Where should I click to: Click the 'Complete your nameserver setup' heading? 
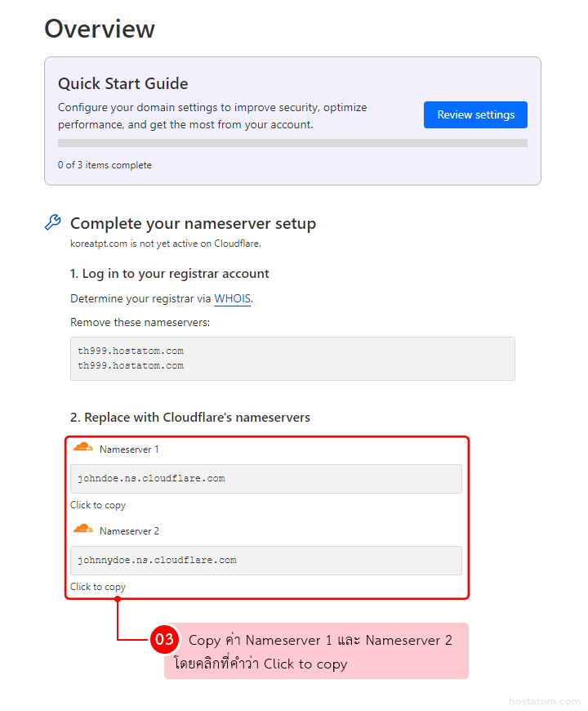coord(193,224)
